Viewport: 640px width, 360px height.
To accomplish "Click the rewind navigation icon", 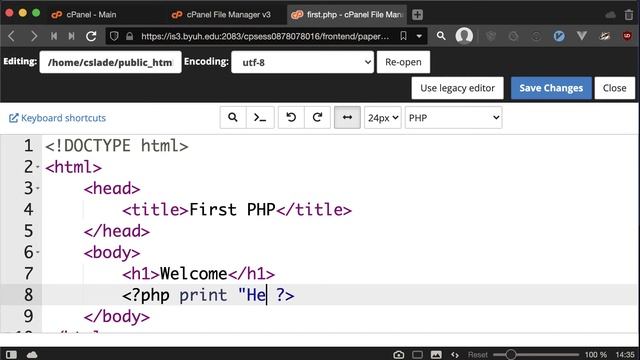I will pyautogui.click(x=54, y=36).
